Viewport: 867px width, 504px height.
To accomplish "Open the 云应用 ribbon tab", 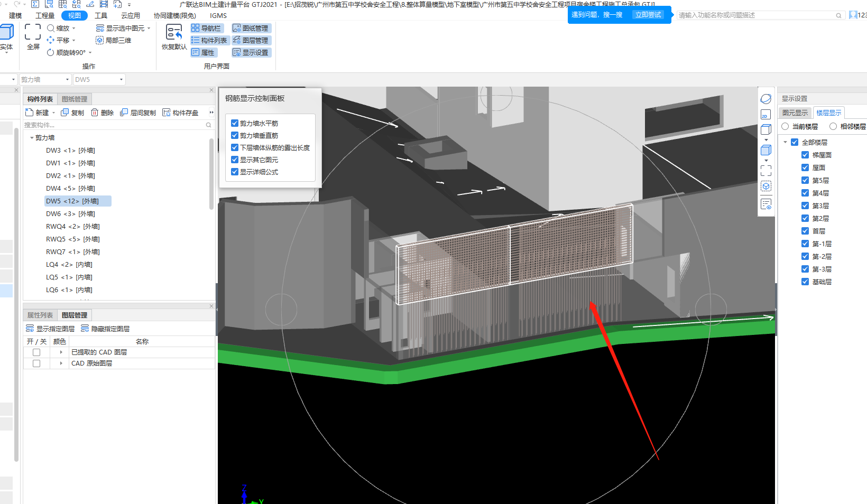I will pos(131,16).
